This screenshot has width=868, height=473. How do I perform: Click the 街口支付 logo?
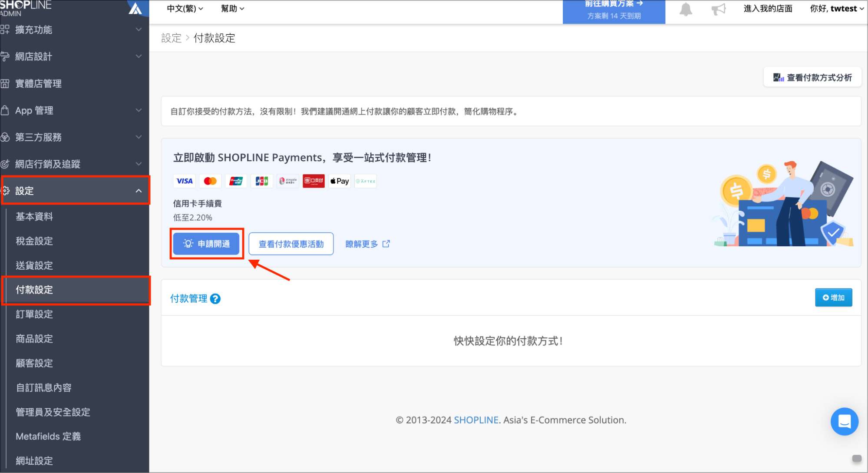314,181
